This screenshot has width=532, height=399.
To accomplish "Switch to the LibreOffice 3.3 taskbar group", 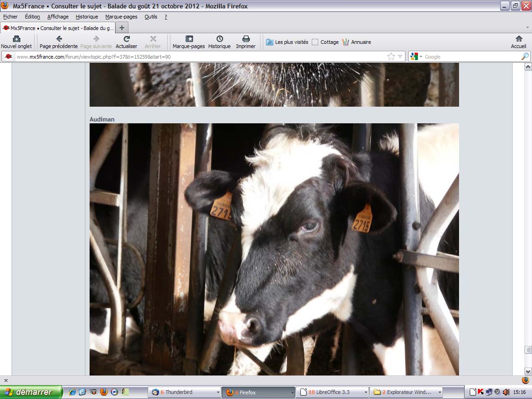I will click(332, 392).
